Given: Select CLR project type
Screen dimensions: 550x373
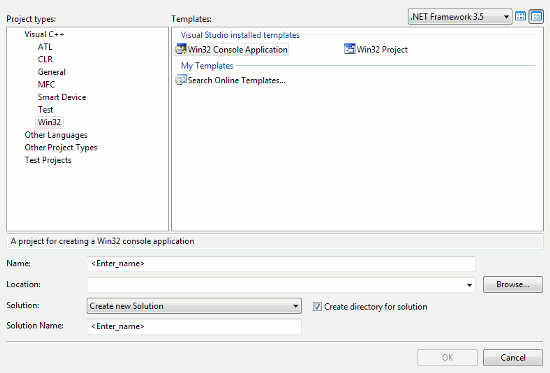Looking at the screenshot, I should coord(45,59).
